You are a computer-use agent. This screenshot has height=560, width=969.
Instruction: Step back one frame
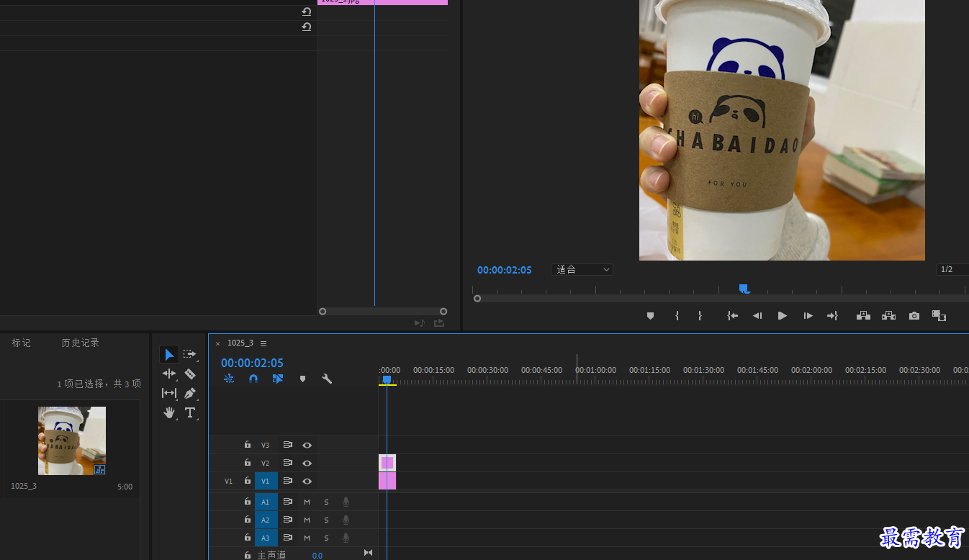(x=757, y=316)
